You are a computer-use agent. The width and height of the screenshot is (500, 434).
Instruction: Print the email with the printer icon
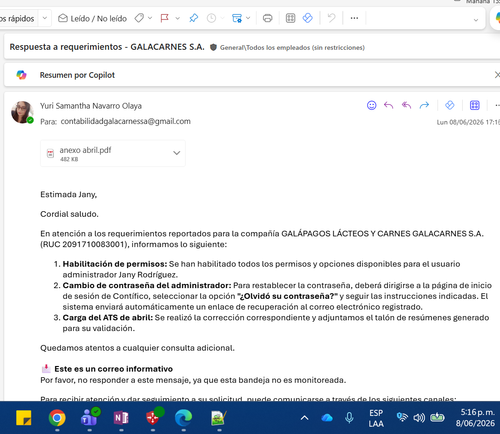click(267, 18)
